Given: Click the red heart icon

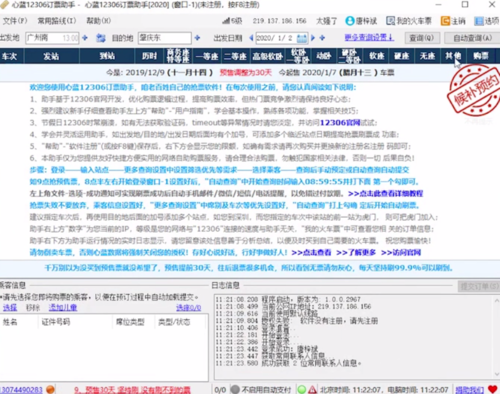Looking at the screenshot, I should point(492,389).
